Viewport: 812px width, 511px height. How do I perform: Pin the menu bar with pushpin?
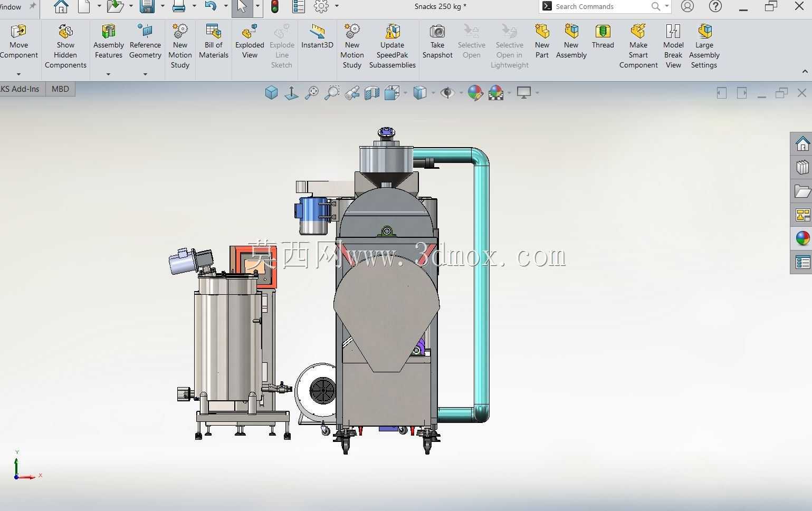pos(33,6)
